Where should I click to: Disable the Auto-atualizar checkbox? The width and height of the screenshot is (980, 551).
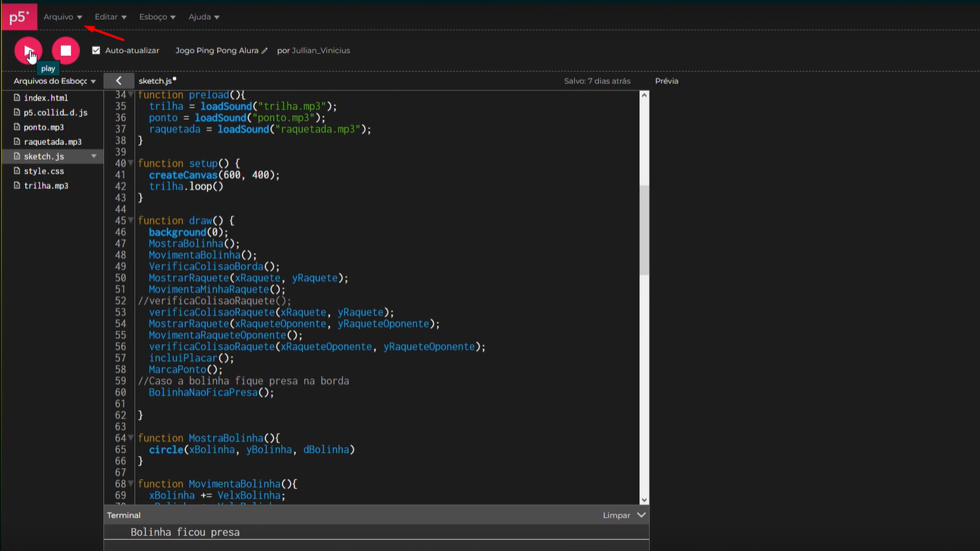(96, 50)
